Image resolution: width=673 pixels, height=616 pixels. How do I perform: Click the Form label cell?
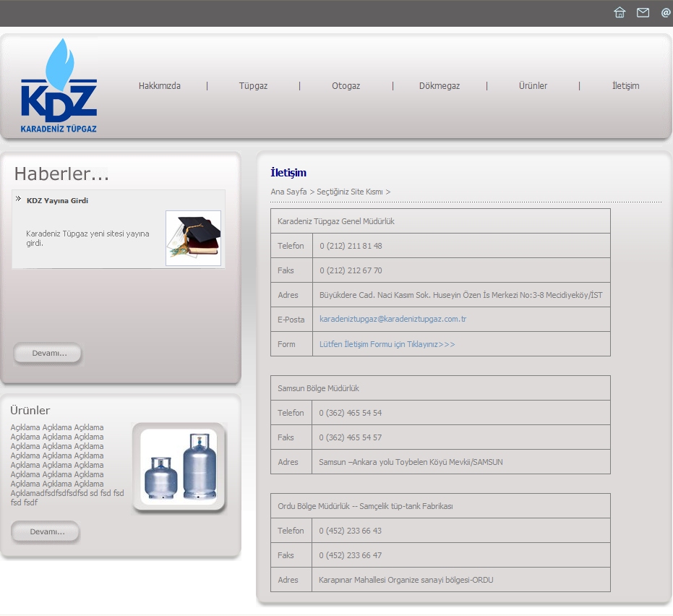click(291, 344)
